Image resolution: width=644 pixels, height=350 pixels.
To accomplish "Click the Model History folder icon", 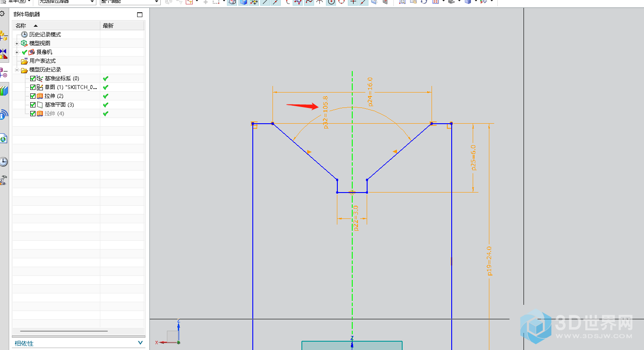I will point(24,69).
